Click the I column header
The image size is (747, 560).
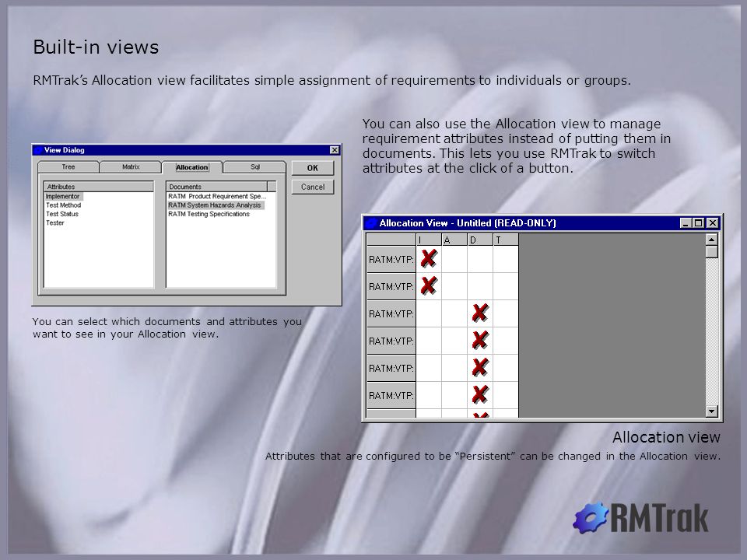(429, 240)
